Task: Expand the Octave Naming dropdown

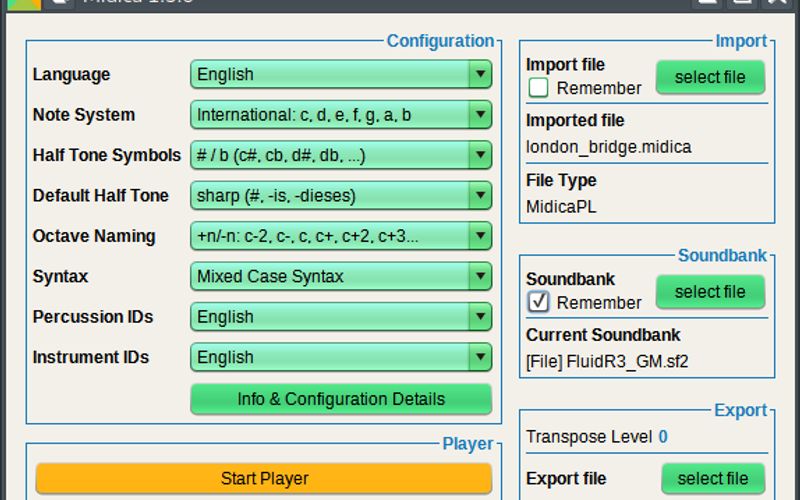Action: pyautogui.click(x=340, y=236)
